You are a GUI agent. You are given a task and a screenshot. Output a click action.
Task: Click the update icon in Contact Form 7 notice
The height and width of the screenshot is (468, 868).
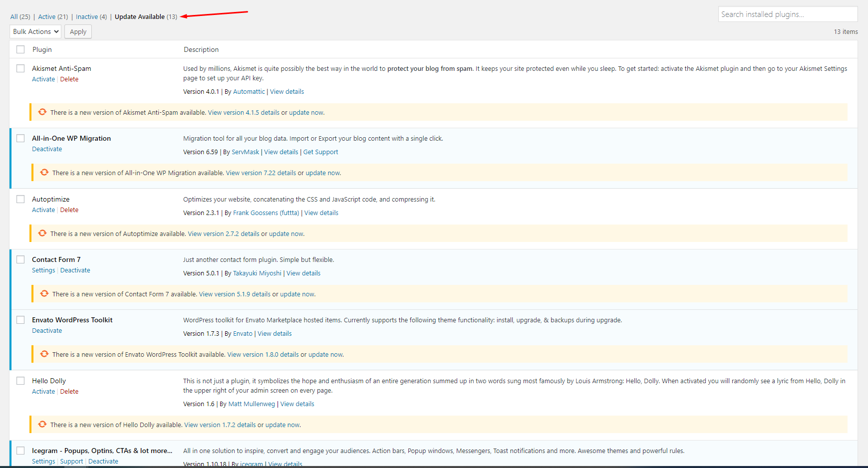44,294
